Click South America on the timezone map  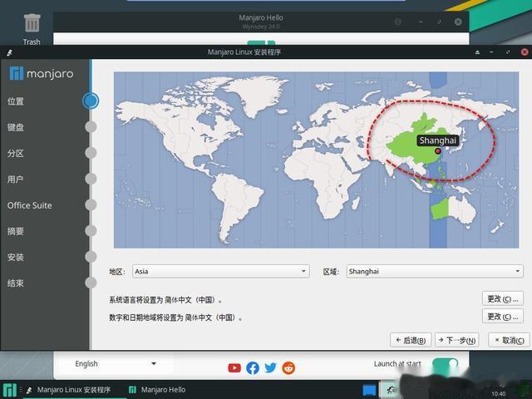238,204
